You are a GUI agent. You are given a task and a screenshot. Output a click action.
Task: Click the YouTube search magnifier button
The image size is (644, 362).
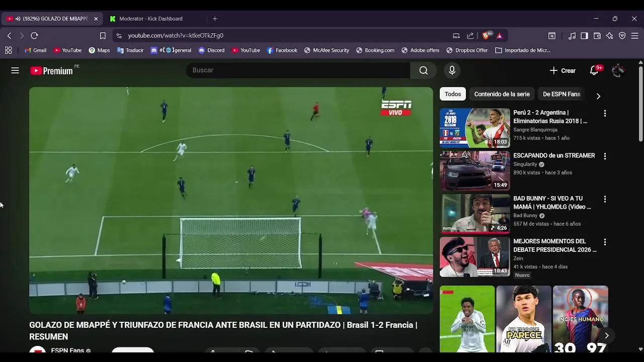[x=424, y=70]
